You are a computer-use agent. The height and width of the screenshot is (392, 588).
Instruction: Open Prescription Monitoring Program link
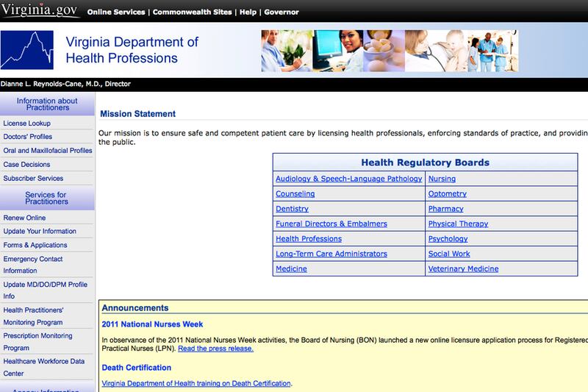38,341
